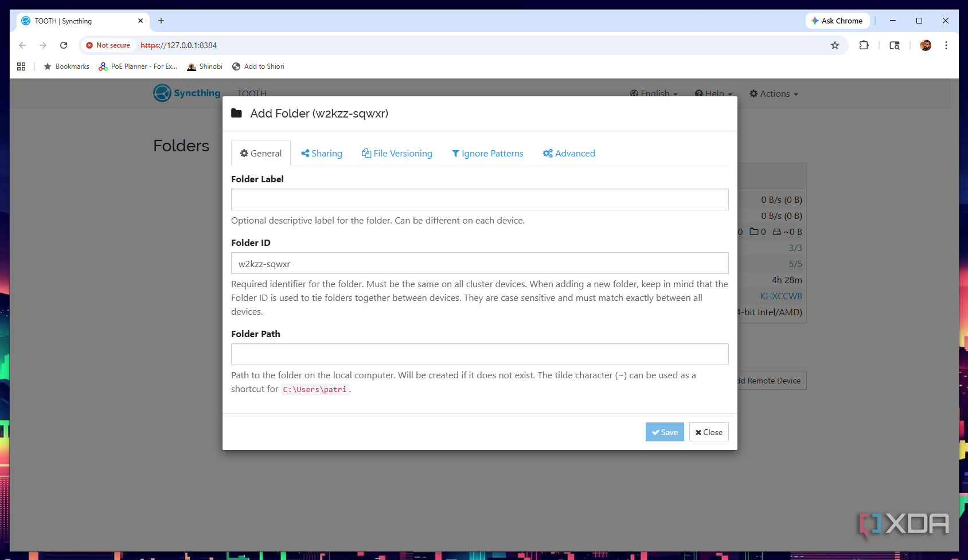Go back in browser history
Image resolution: width=968 pixels, height=560 pixels.
tap(22, 45)
